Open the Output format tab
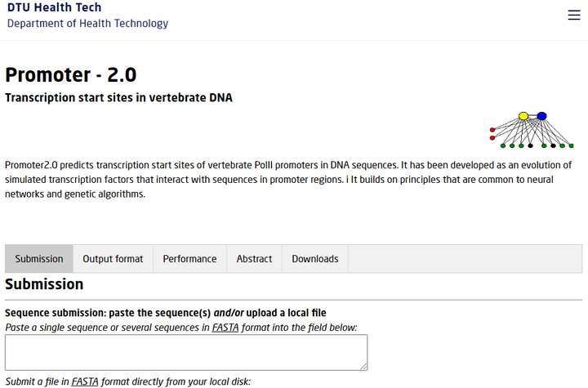Viewport: 588px width, 388px height. 113,259
